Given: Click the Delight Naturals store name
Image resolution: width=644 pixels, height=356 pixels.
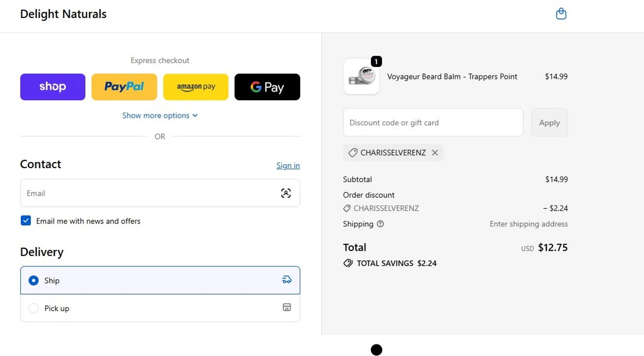Looking at the screenshot, I should click(63, 14).
